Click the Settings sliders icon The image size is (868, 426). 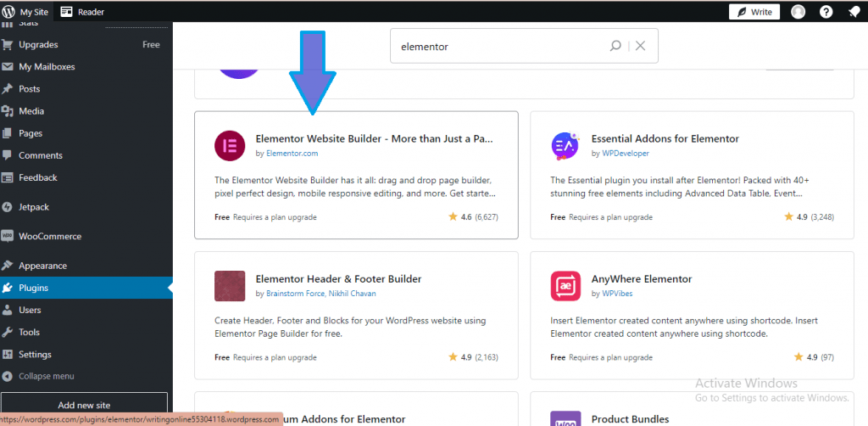click(7, 355)
